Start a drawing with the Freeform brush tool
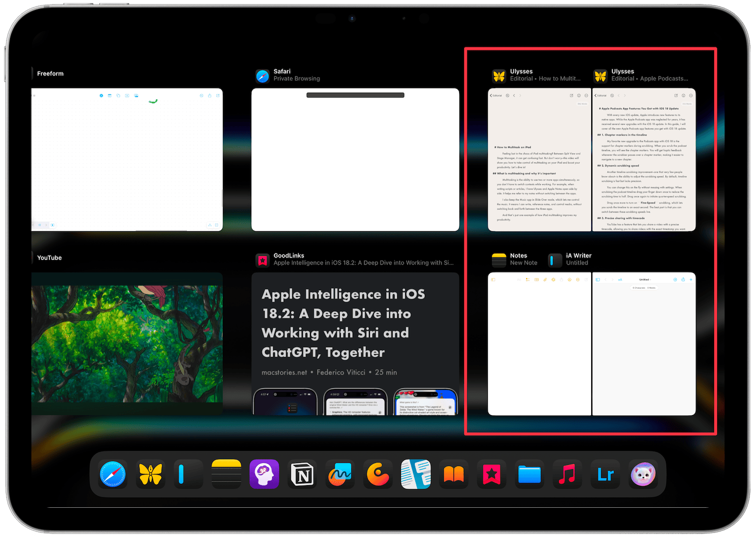This screenshot has height=538, width=756. coord(101,95)
